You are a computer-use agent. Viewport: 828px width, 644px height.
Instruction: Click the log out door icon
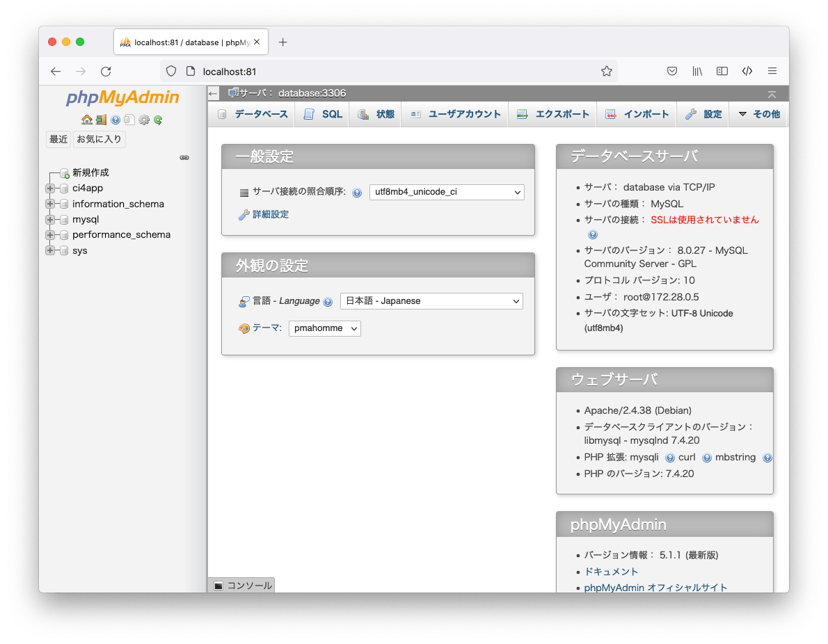coord(101,120)
